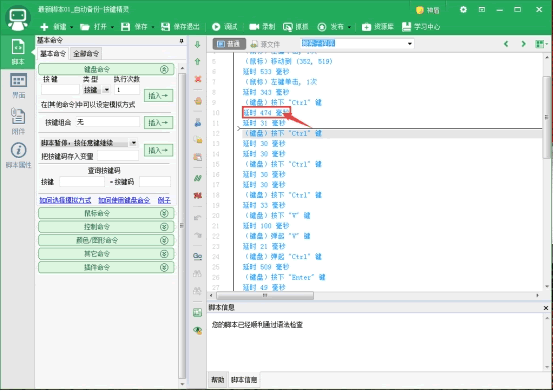The width and height of the screenshot is (553, 391).
Task: Click the settings gear icon in title bar
Action: click(463, 10)
